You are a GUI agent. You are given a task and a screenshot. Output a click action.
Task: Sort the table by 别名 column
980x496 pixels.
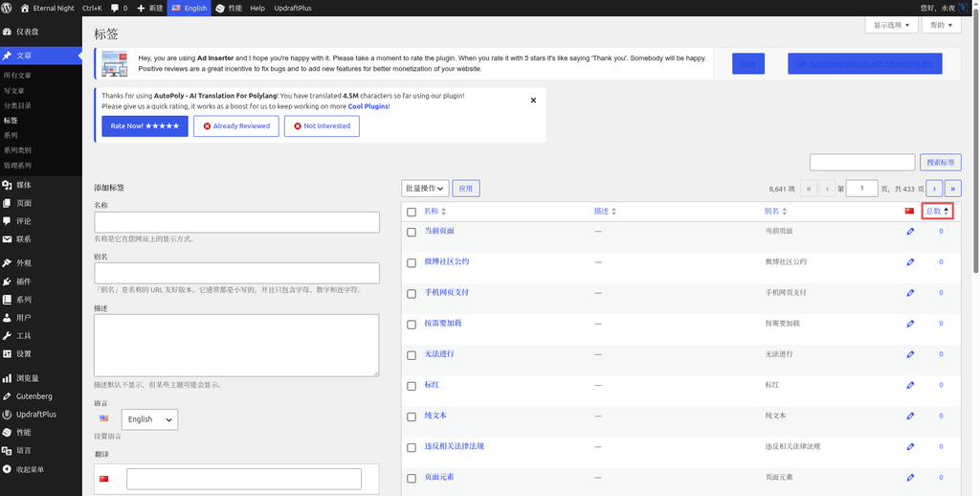[775, 212]
